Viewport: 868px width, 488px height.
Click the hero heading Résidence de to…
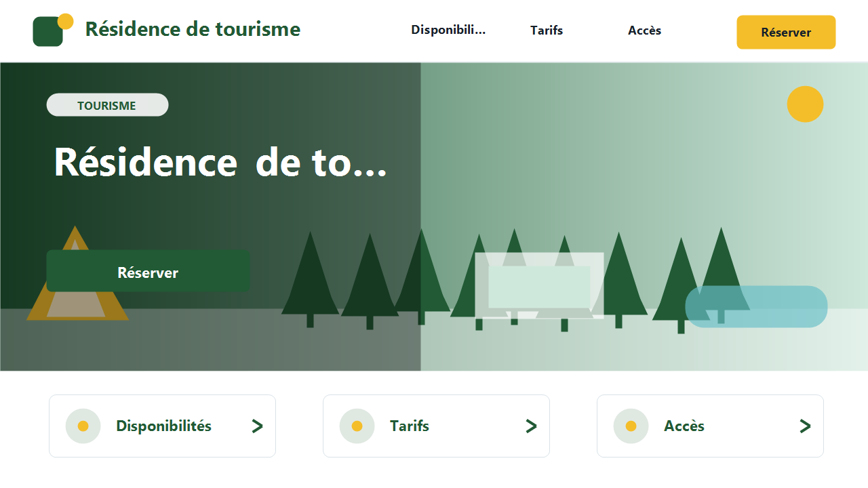(220, 162)
